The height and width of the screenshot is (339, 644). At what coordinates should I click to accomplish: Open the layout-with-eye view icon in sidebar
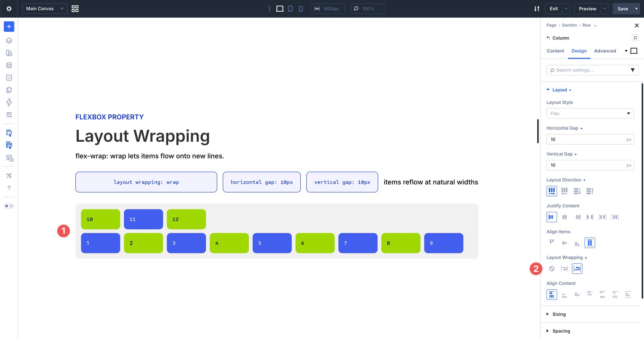pos(10,158)
